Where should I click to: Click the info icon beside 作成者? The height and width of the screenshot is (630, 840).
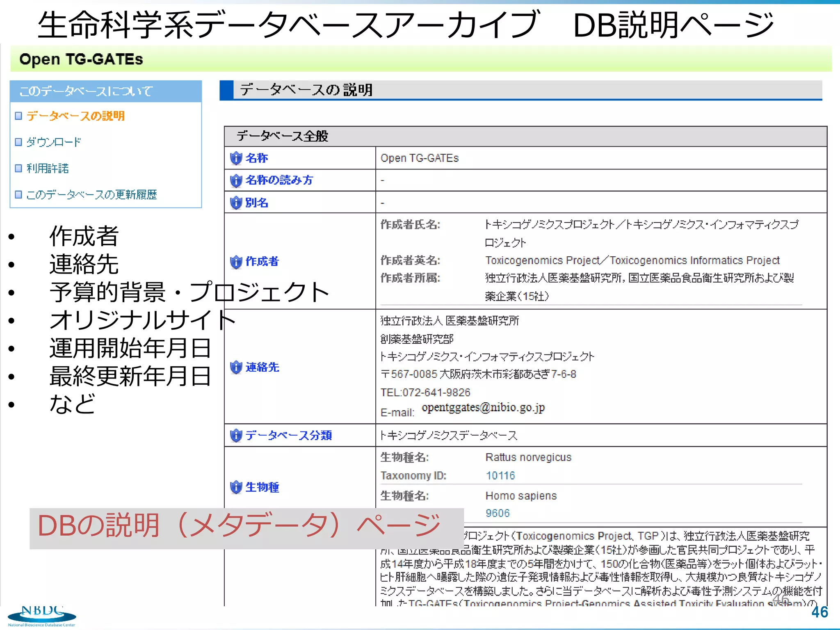[236, 262]
